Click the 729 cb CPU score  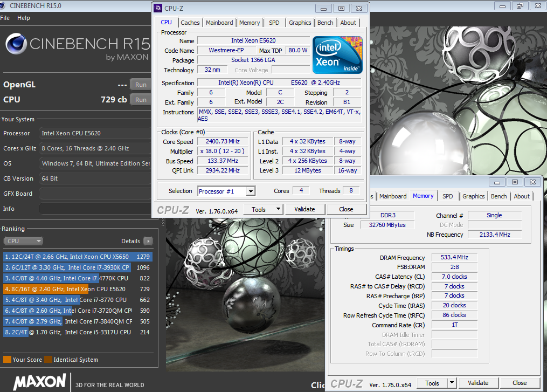tap(114, 100)
